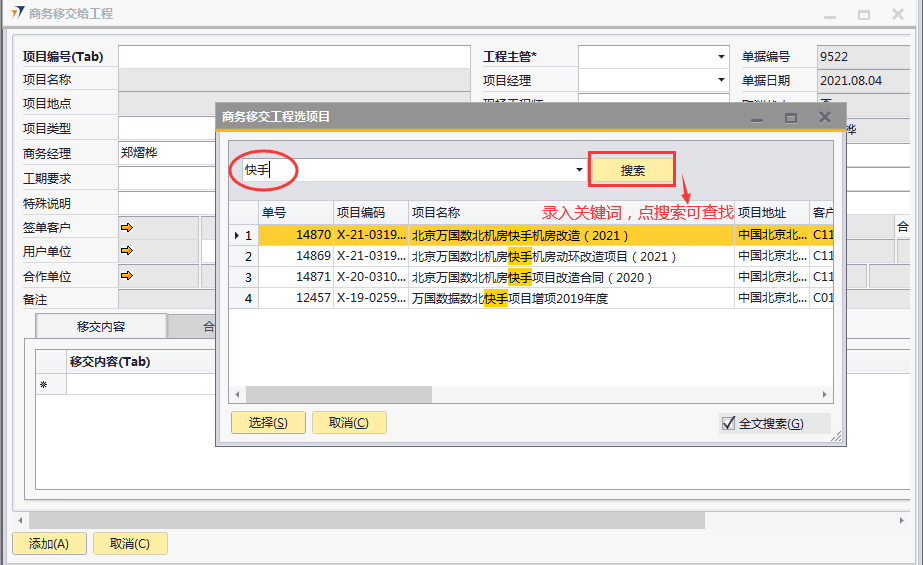Toggle the 全文搜索 checkbox

point(728,423)
